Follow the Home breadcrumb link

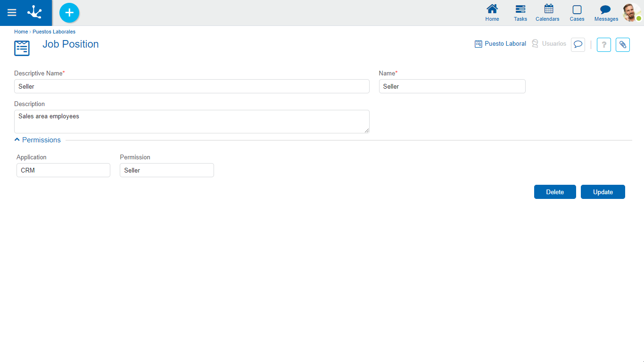pyautogui.click(x=21, y=32)
